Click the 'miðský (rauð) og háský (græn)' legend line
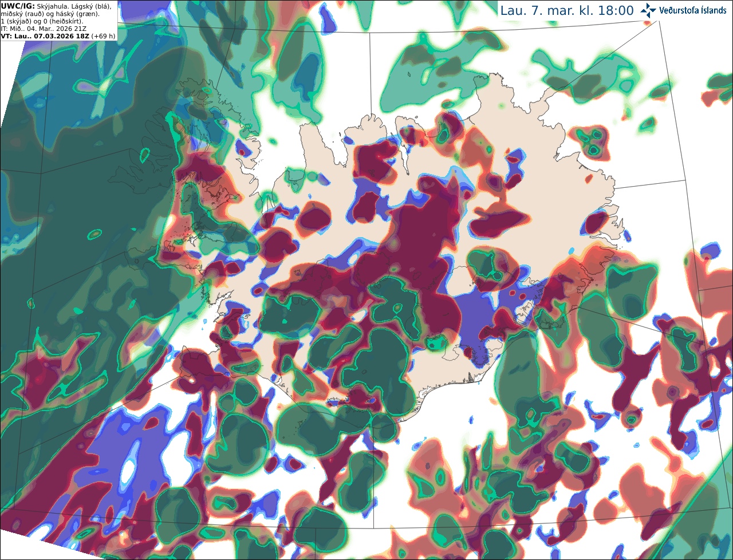733x560 pixels. 50,14
